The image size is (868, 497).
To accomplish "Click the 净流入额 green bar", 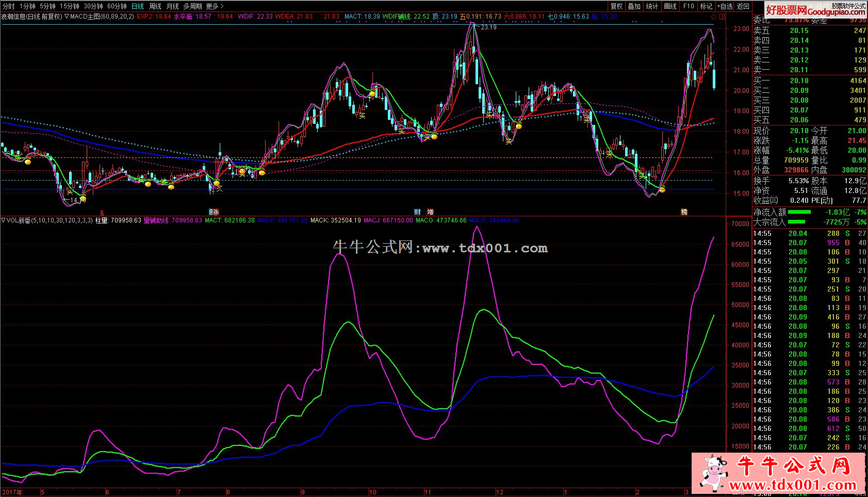I will [x=799, y=212].
